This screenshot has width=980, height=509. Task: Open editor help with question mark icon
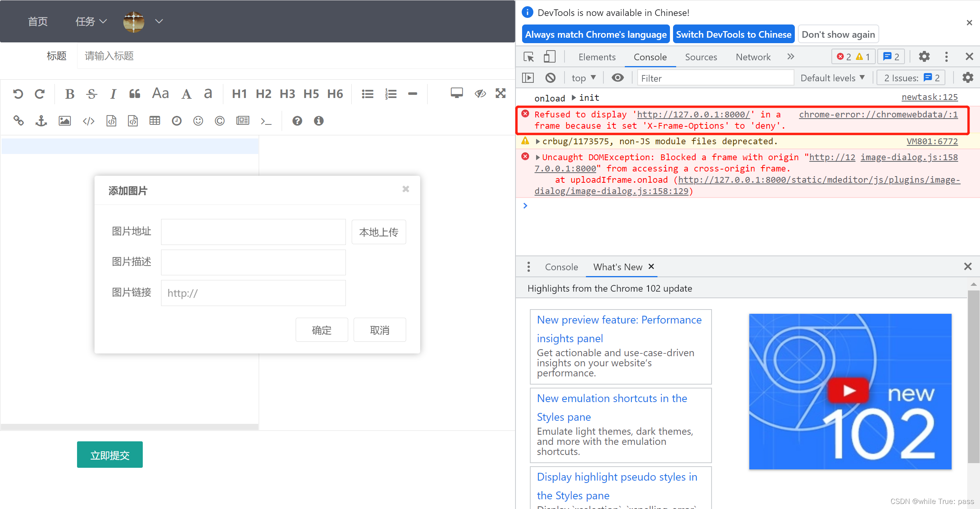coord(297,121)
